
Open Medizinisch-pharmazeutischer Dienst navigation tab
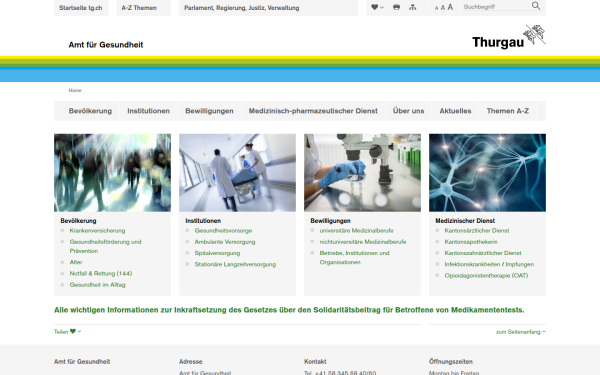pyautogui.click(x=313, y=111)
